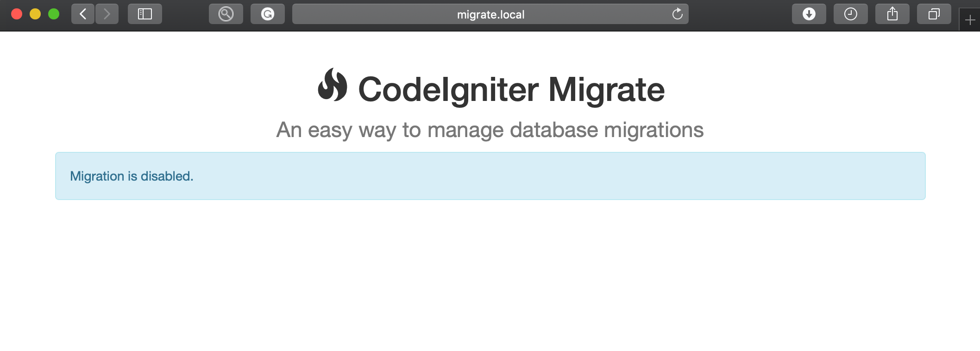
Task: Click the Back navigation chevron
Action: coord(82,14)
